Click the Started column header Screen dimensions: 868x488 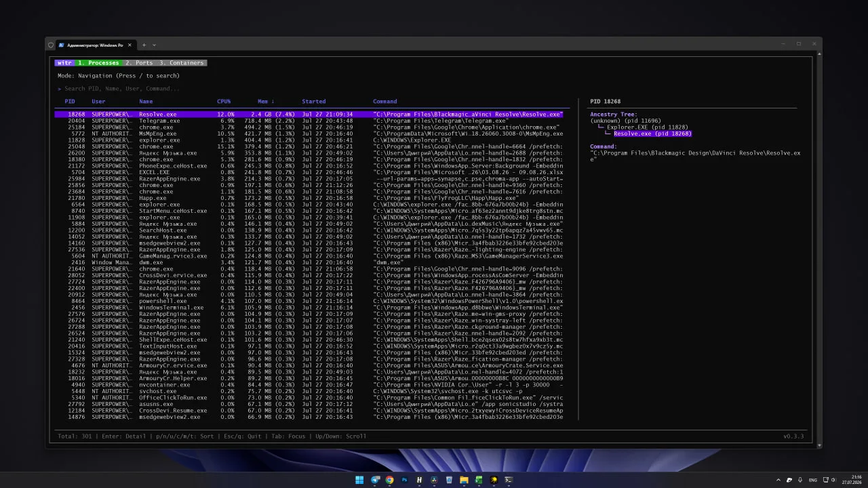click(314, 102)
